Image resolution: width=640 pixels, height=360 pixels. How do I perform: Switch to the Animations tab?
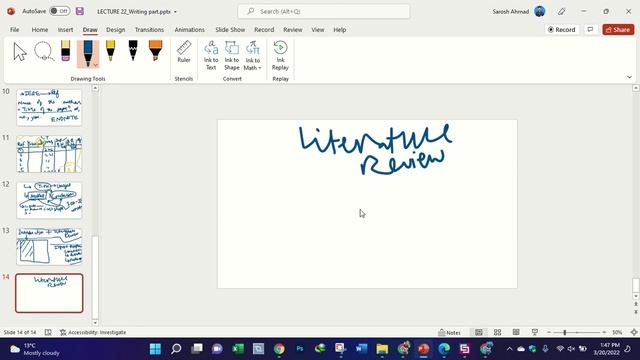point(189,30)
